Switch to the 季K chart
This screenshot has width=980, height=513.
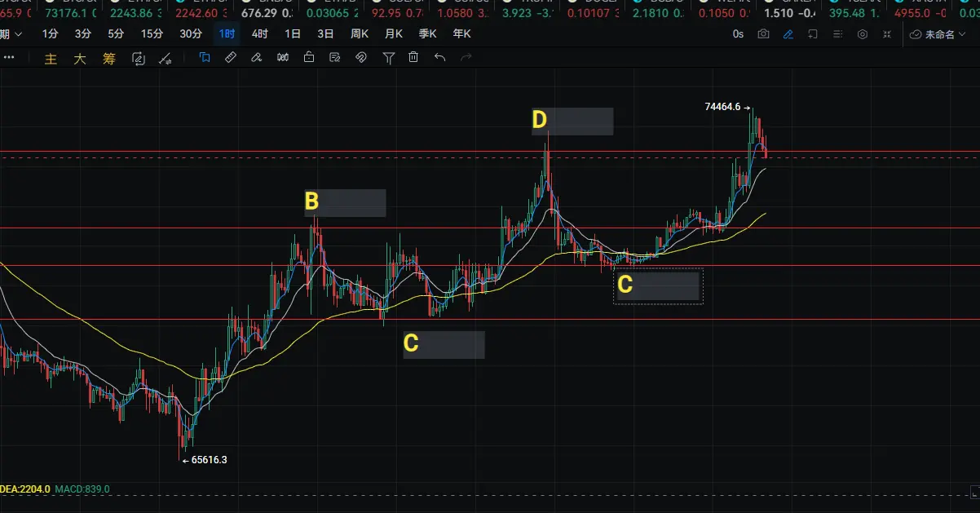428,33
